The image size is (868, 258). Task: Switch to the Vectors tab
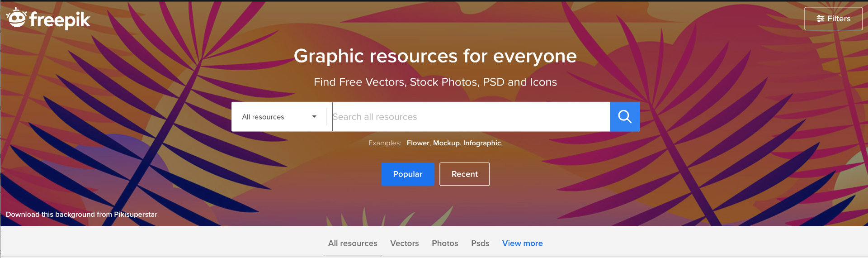click(405, 244)
